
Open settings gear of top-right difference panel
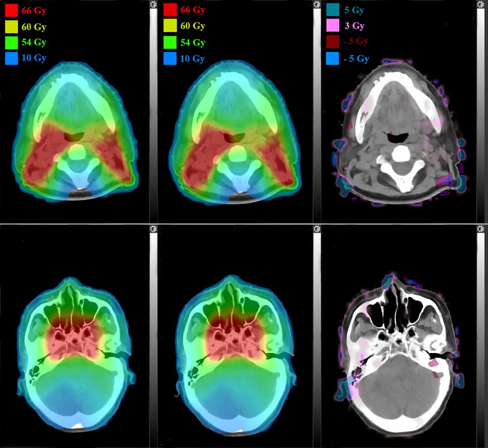[481, 4]
